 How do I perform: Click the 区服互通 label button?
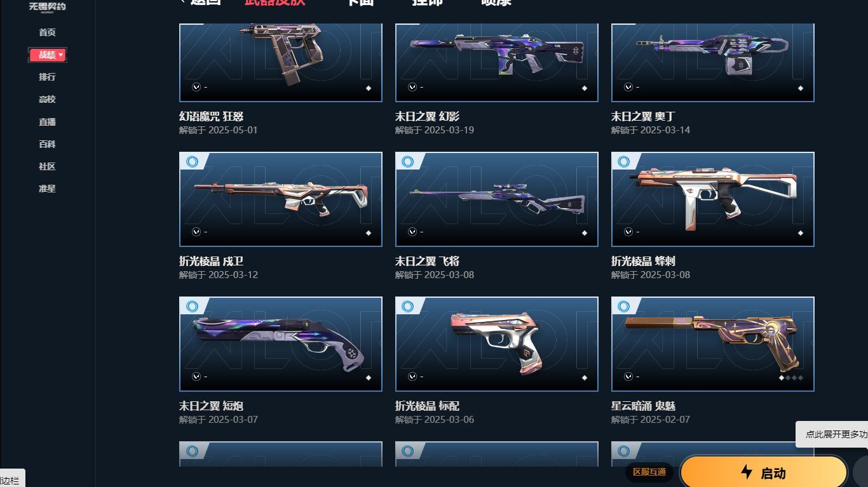[x=649, y=472]
